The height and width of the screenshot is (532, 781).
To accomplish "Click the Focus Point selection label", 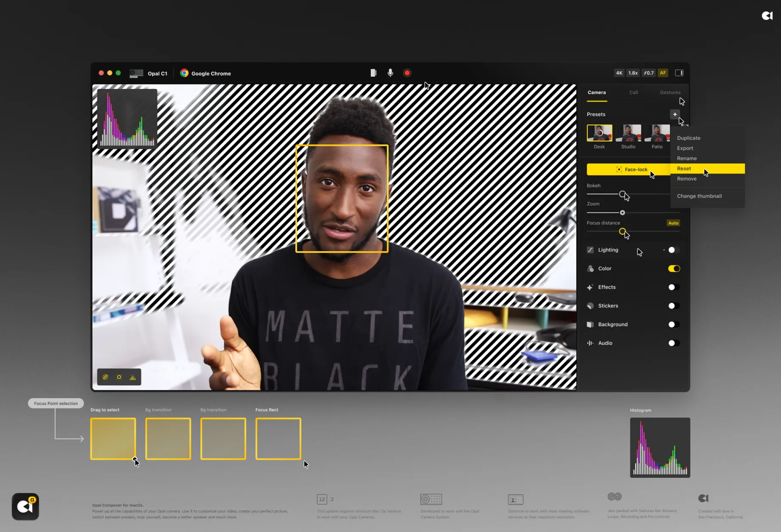I will point(56,403).
